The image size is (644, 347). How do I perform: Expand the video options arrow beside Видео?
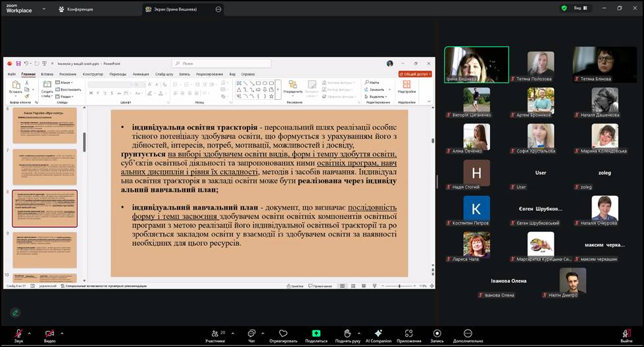coord(63,331)
